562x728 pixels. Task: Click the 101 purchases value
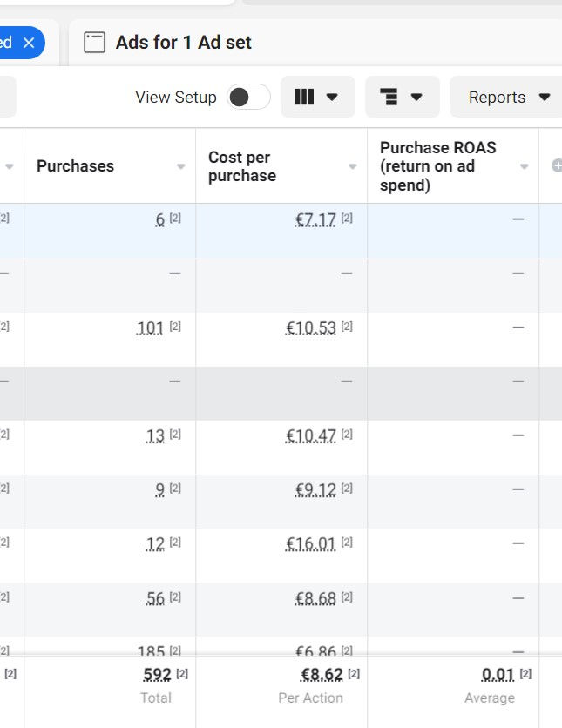(151, 328)
